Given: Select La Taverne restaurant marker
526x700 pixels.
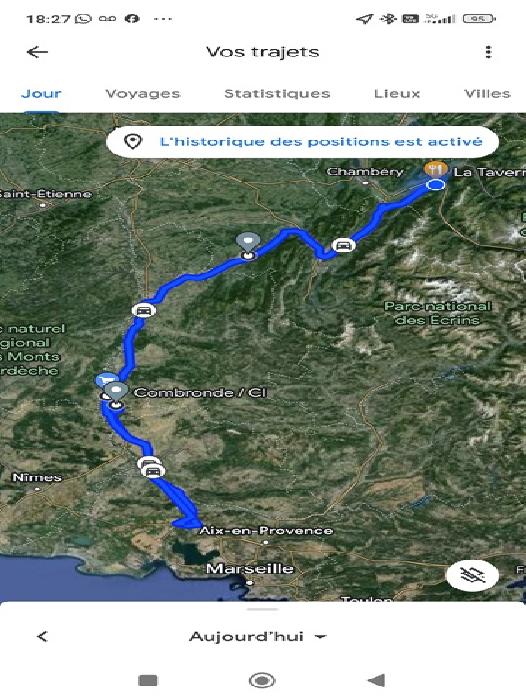Looking at the screenshot, I should pos(436,169).
